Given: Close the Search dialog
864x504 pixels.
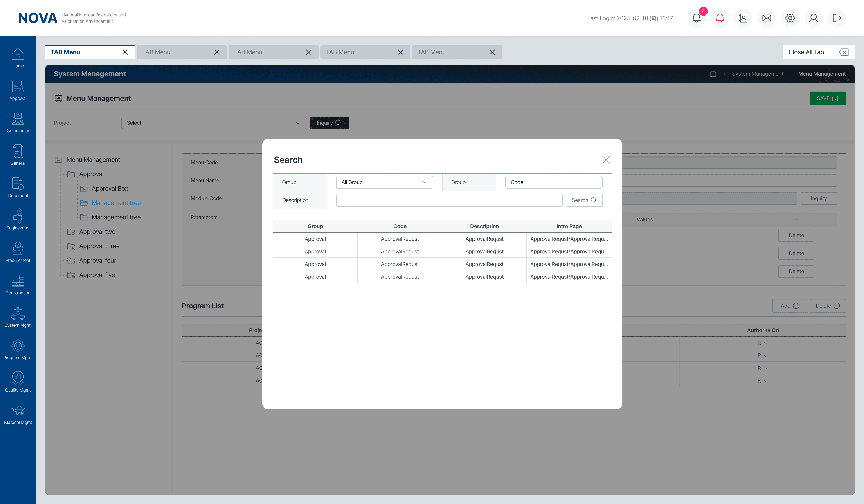Looking at the screenshot, I should click(606, 160).
